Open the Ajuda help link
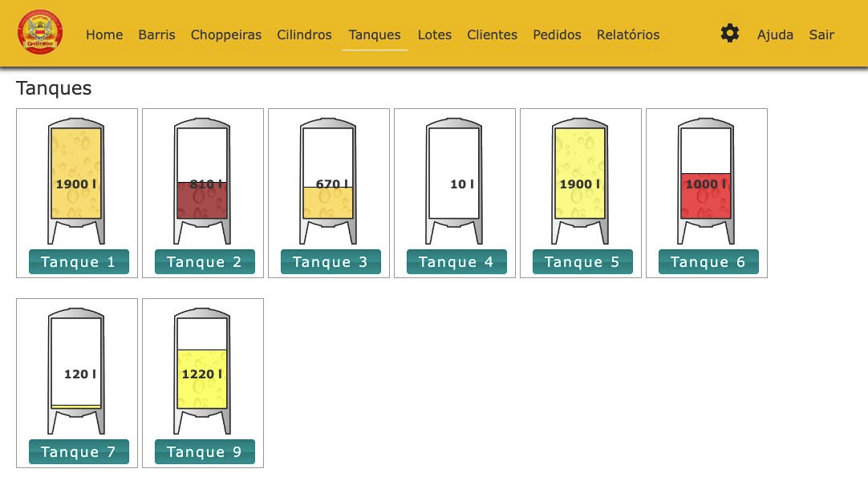 coord(775,34)
